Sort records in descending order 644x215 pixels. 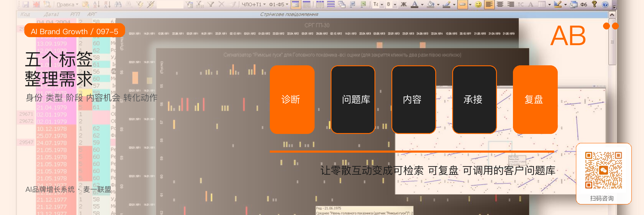click(107, 4)
